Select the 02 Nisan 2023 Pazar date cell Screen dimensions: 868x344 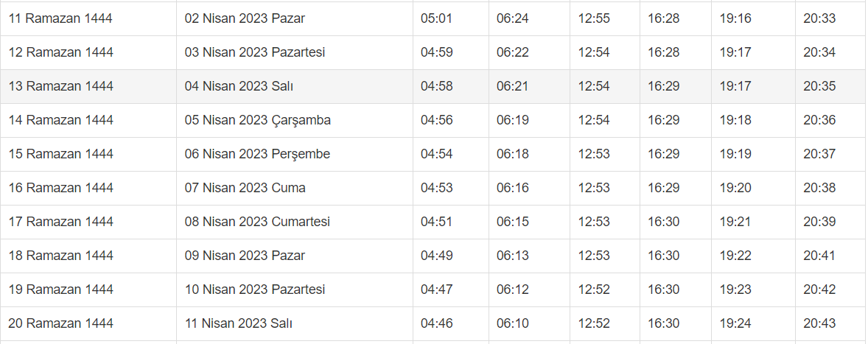click(x=245, y=18)
